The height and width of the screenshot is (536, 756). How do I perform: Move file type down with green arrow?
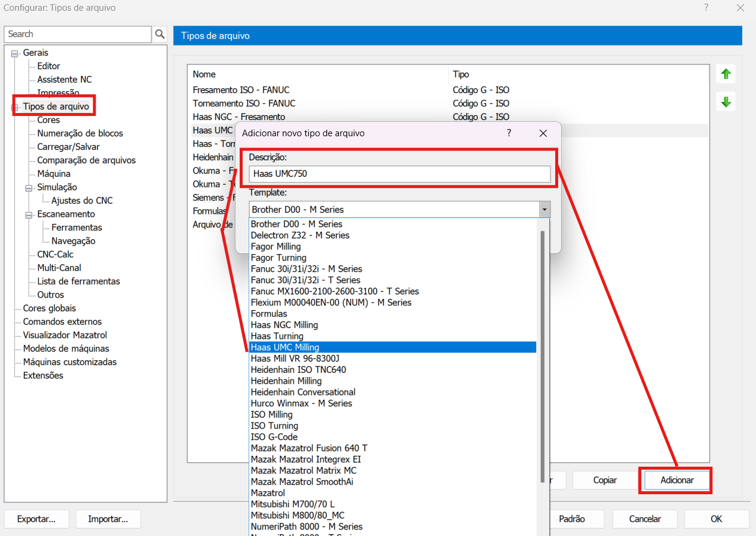pyautogui.click(x=726, y=102)
